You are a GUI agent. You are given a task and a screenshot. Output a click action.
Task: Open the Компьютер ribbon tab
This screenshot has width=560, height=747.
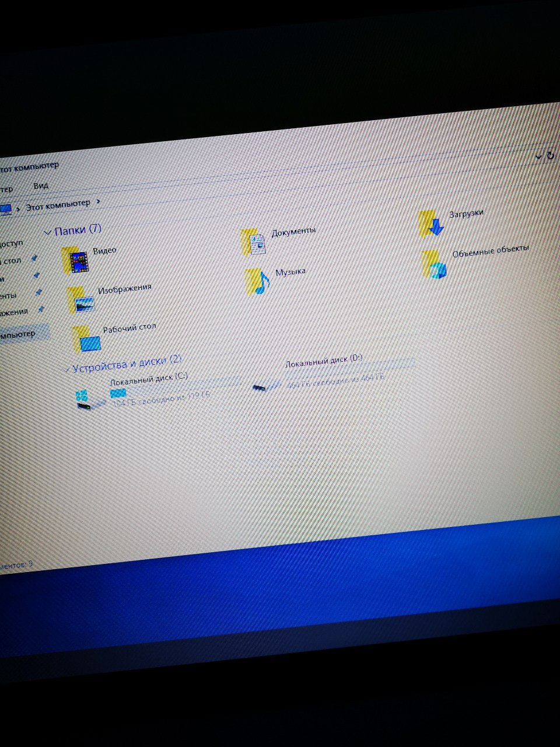pos(6,189)
